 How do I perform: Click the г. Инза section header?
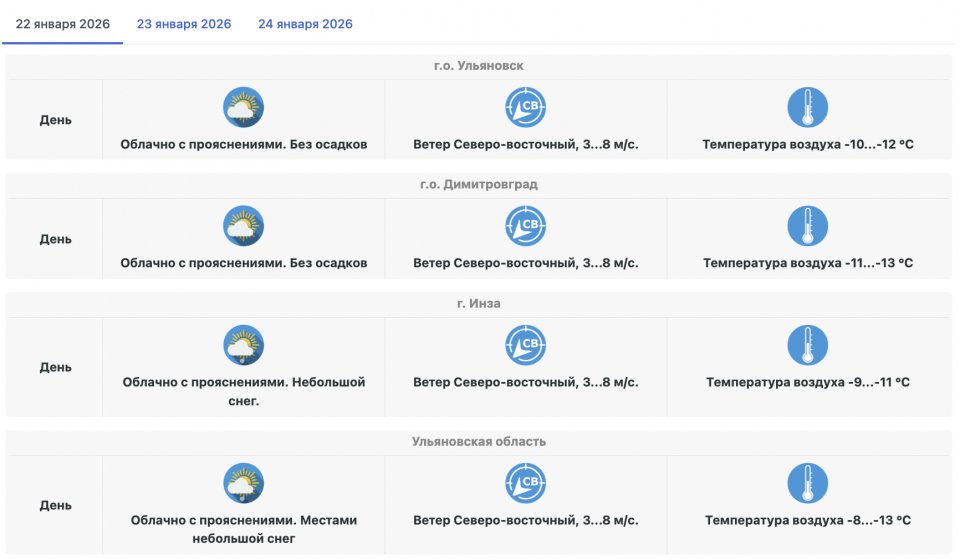pyautogui.click(x=479, y=304)
